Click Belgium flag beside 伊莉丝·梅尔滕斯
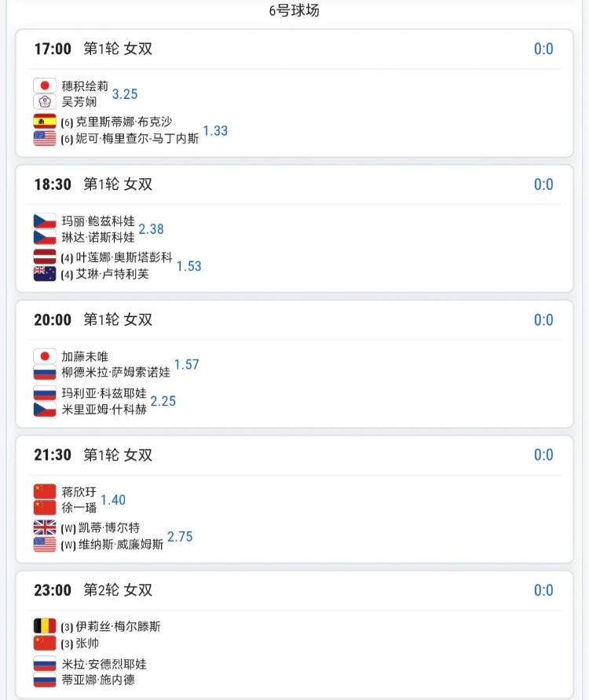The height and width of the screenshot is (700, 589). pos(45,626)
